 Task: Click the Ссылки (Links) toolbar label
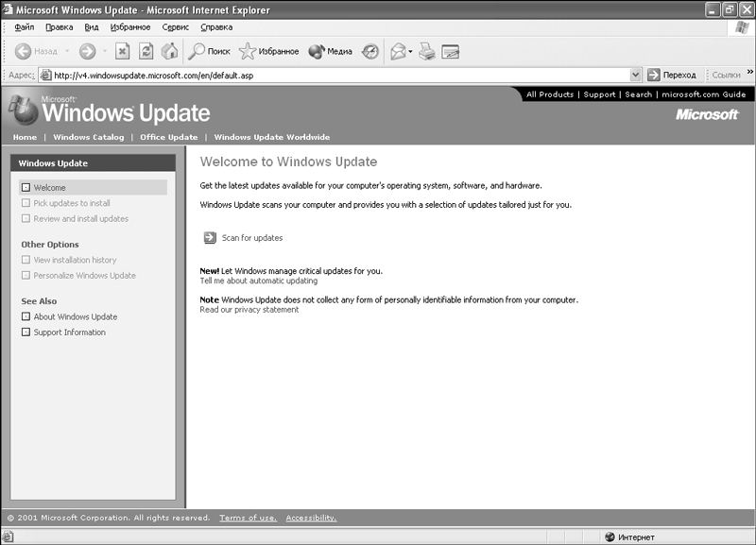coord(726,75)
